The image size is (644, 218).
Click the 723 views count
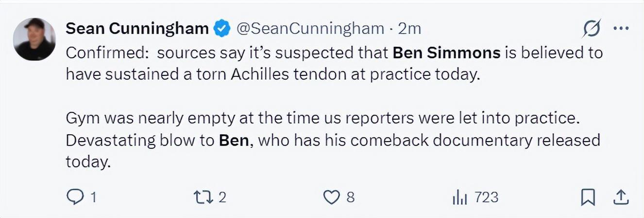point(486,197)
